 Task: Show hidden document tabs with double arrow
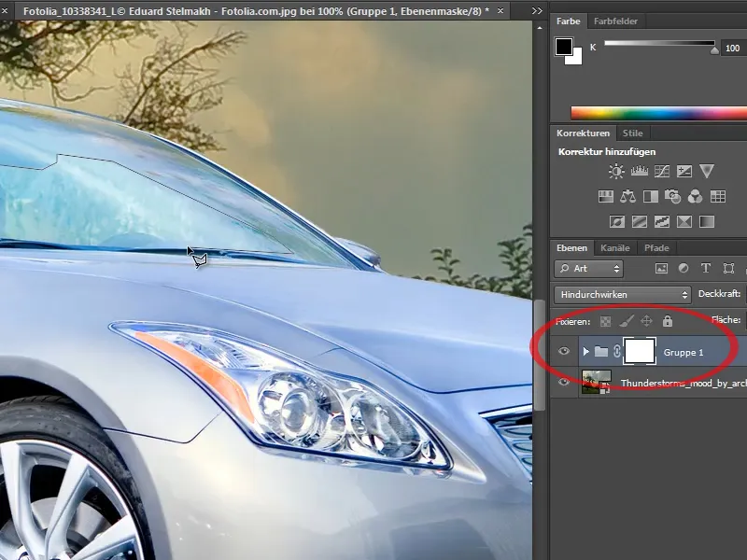click(537, 11)
